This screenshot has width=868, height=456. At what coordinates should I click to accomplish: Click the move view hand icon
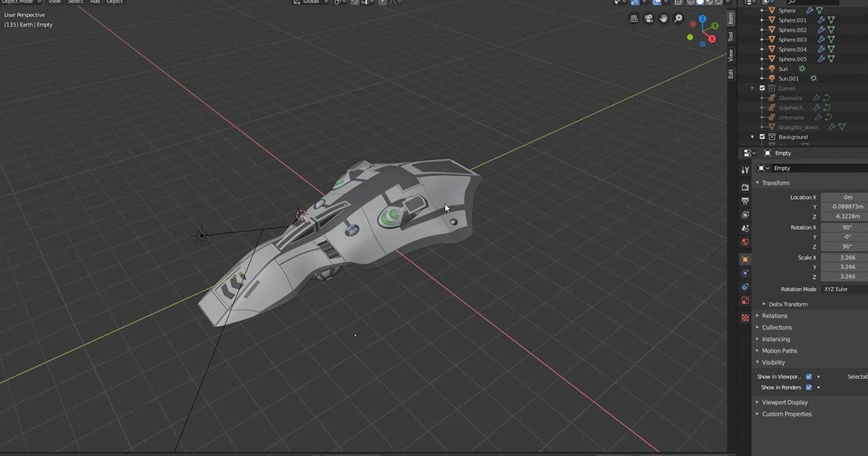click(663, 18)
